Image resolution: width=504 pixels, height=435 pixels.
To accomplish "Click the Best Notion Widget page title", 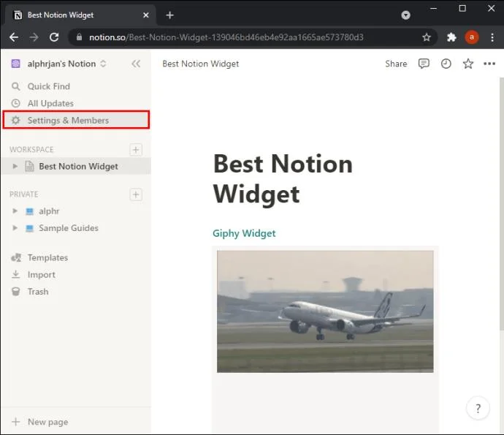I will click(283, 179).
